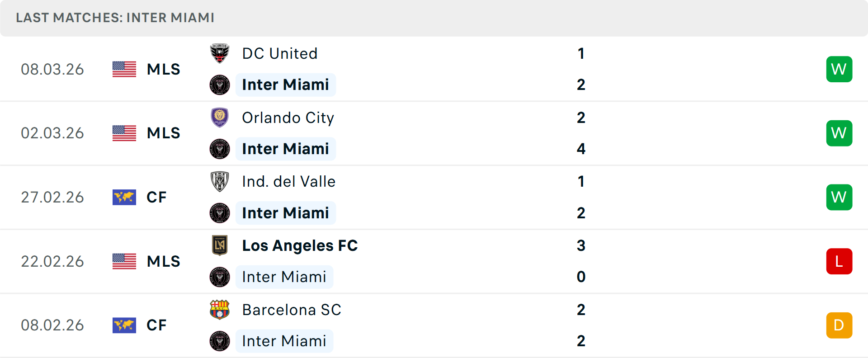Click the W badge for 08.03.26 match
This screenshot has height=358, width=868.
coord(839,69)
